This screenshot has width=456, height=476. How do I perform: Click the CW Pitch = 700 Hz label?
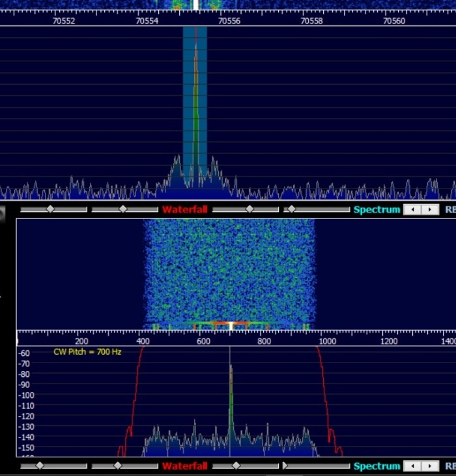tap(87, 352)
